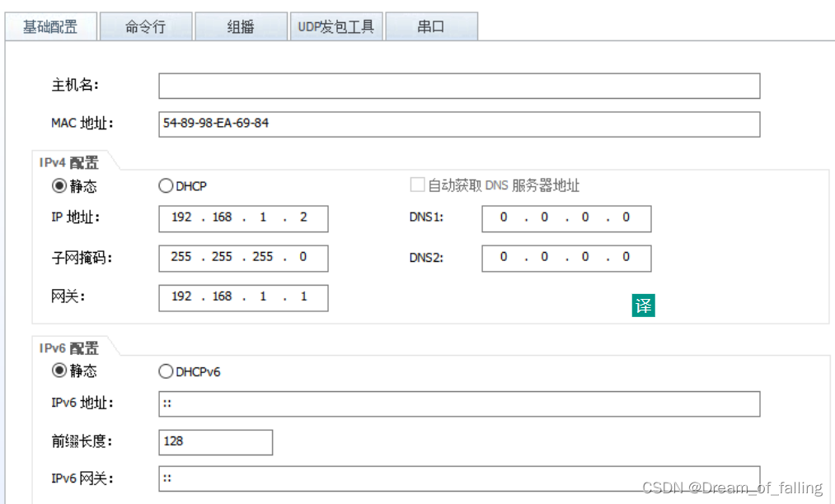Select the IPv4 DHCP radio button
835x504 pixels.
coord(166,186)
